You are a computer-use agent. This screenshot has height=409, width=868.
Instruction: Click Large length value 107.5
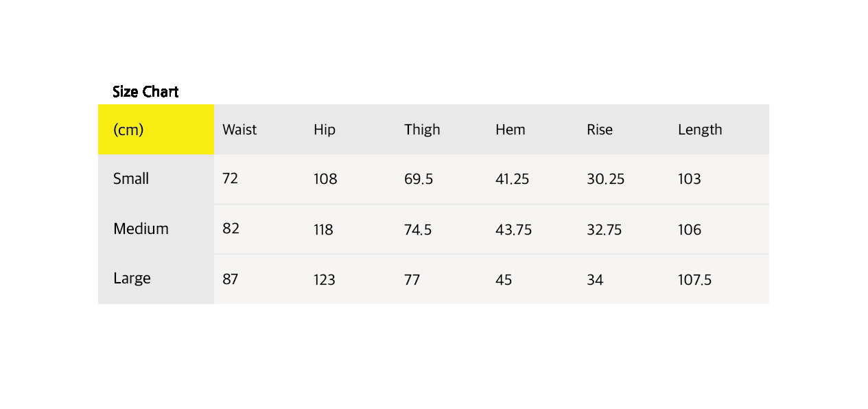[694, 280]
